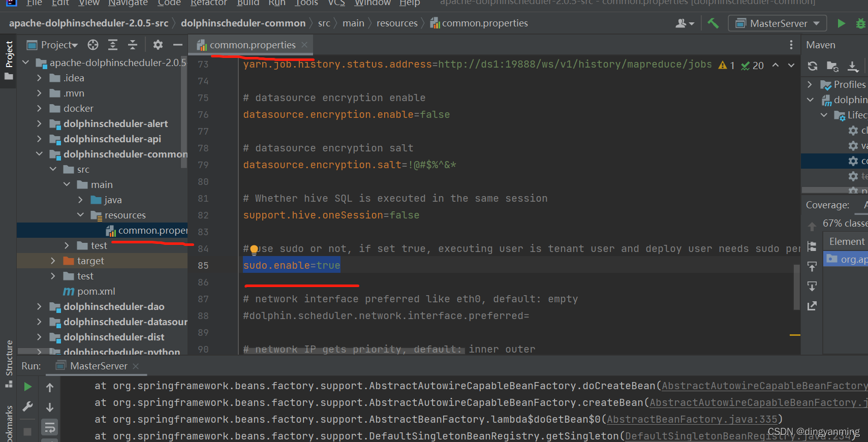Hide the Project panel with minus icon
Screen dimensions: 868x442
click(x=178, y=45)
